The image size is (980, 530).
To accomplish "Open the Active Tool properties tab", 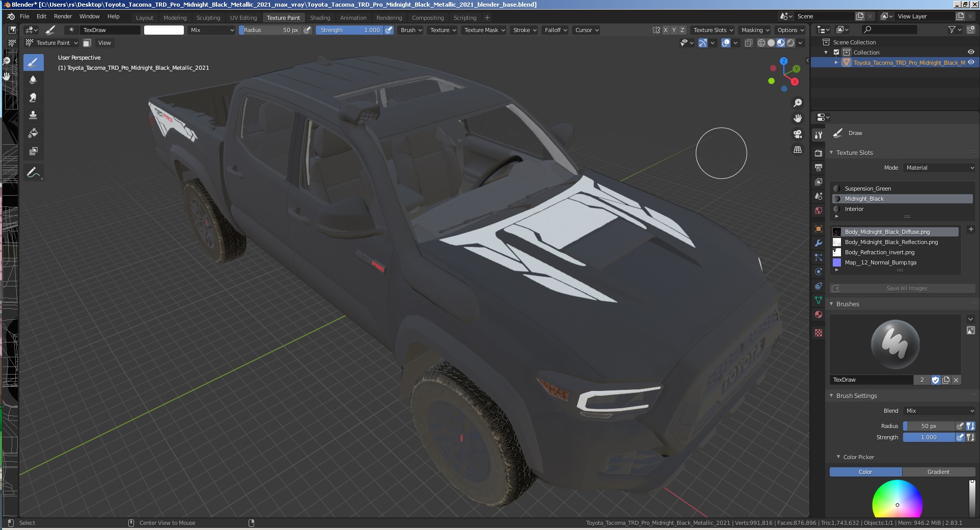I will tap(819, 135).
